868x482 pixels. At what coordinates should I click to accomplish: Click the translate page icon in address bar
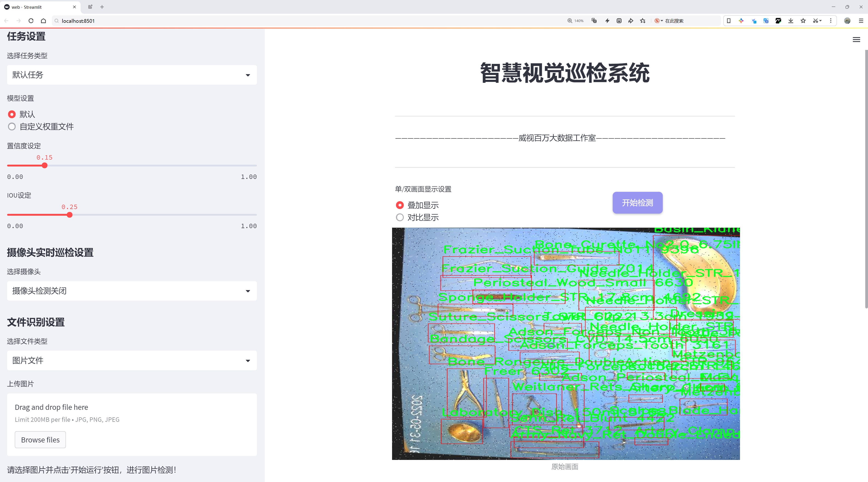point(594,21)
